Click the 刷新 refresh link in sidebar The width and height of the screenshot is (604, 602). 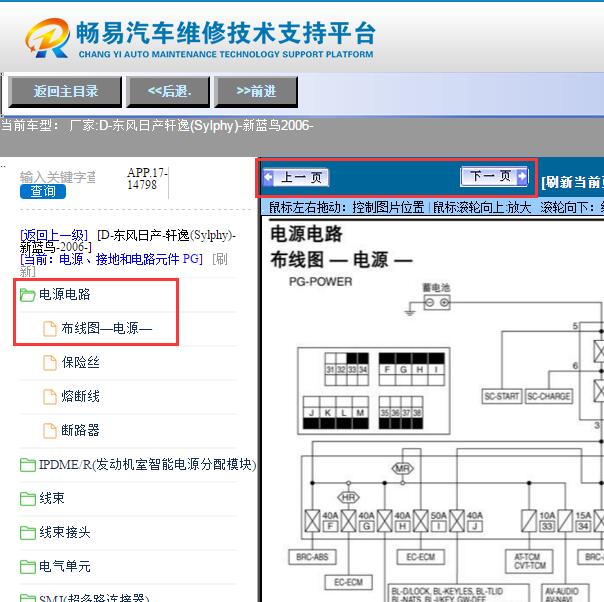point(220,259)
